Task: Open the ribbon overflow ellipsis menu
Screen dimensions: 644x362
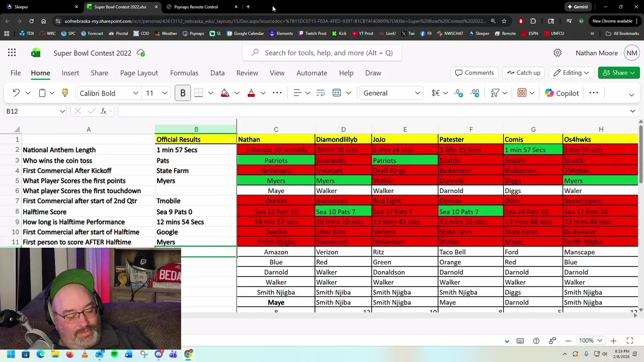Action: coord(594,93)
